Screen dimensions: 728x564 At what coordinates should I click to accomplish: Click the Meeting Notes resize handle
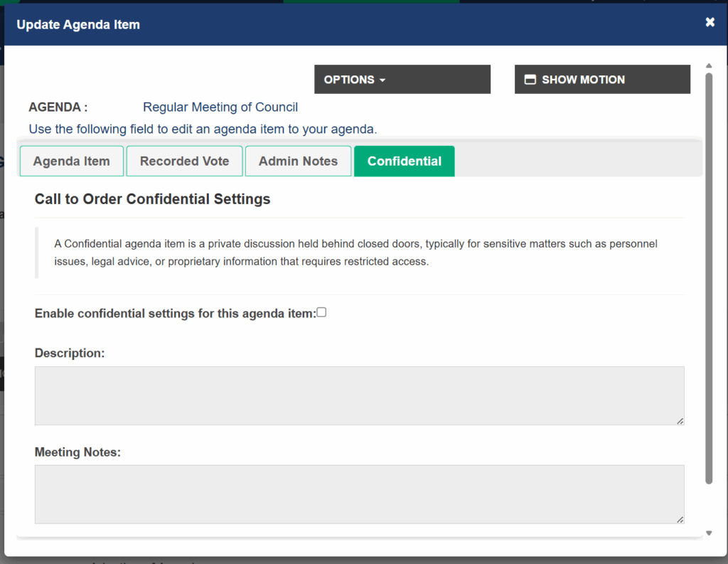(680, 520)
